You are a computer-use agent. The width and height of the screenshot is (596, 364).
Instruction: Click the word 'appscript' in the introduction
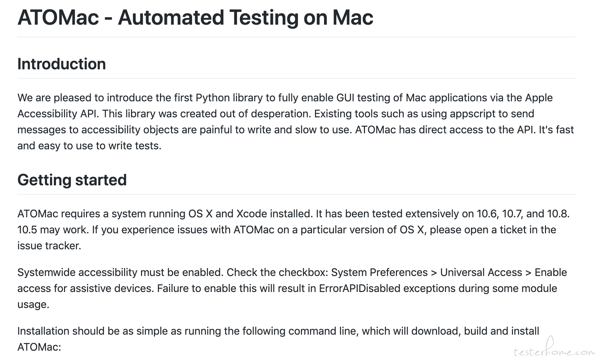click(x=473, y=114)
